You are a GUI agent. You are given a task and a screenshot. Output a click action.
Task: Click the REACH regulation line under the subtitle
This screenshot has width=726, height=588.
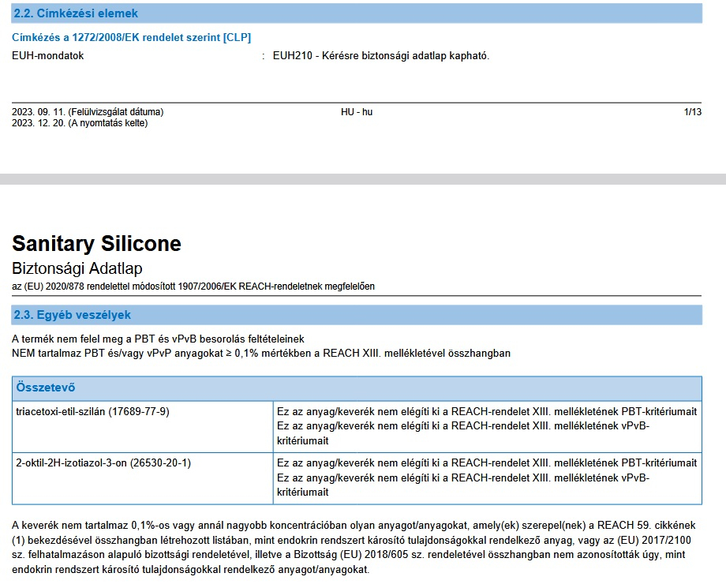(x=193, y=286)
